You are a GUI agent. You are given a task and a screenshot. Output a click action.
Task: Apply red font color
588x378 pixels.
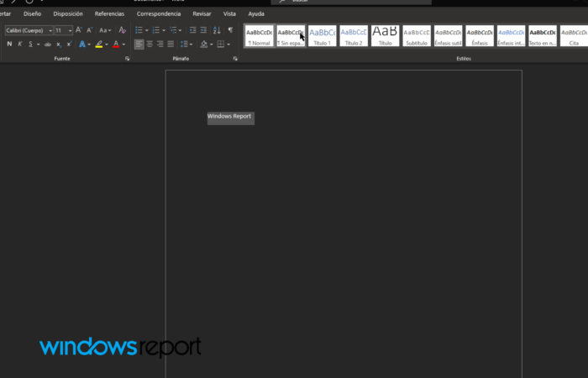coord(116,45)
